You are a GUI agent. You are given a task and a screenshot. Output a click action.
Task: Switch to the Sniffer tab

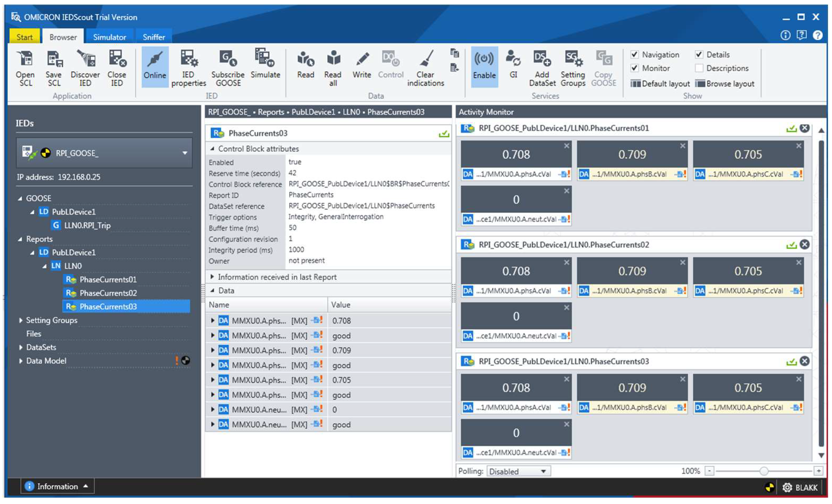pyautogui.click(x=154, y=37)
